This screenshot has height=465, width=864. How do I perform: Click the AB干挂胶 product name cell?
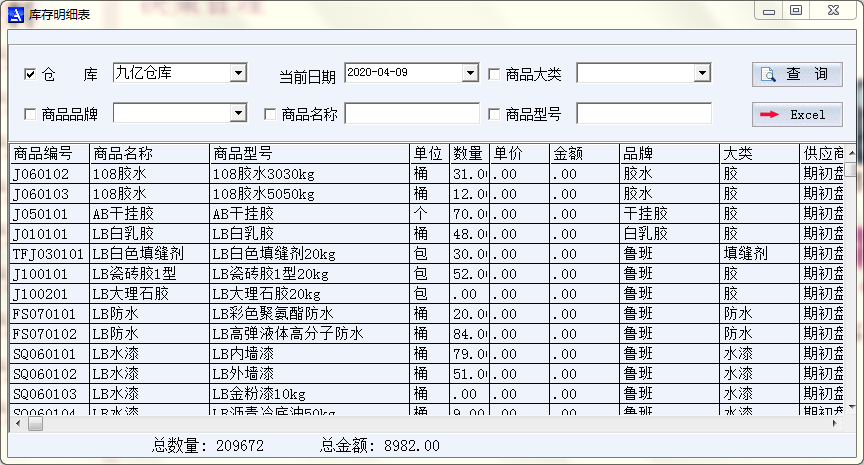coord(149,214)
